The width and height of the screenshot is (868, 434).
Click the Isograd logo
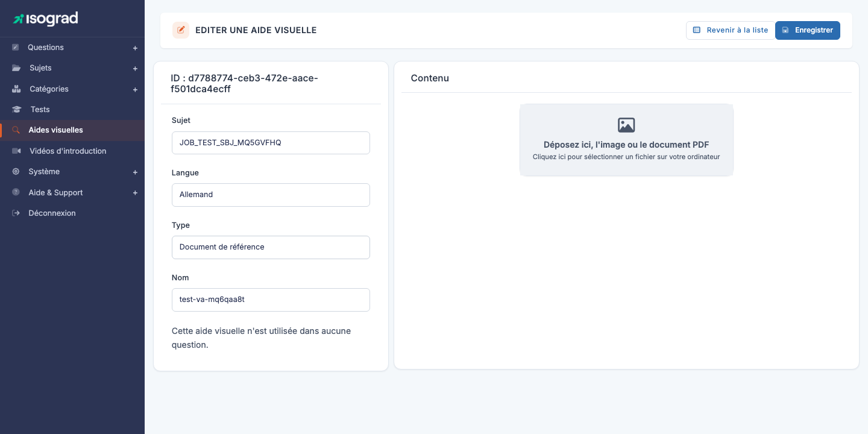point(46,19)
